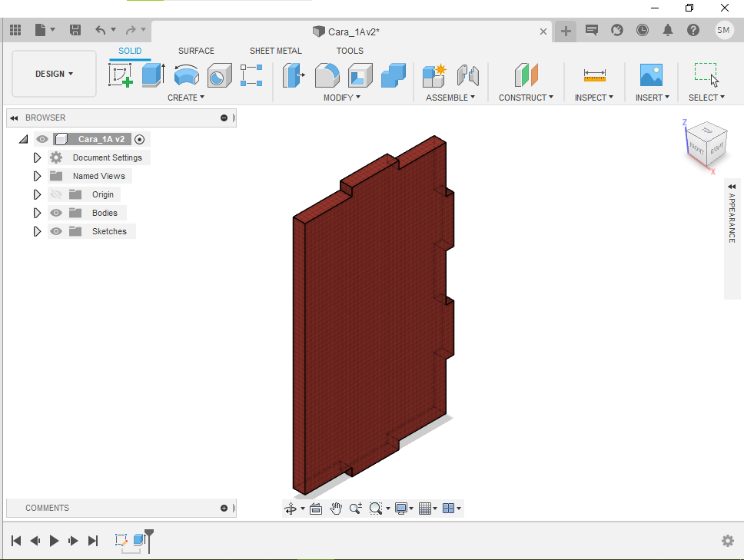This screenshot has height=560, width=744.
Task: Play the timeline
Action: tap(54, 541)
